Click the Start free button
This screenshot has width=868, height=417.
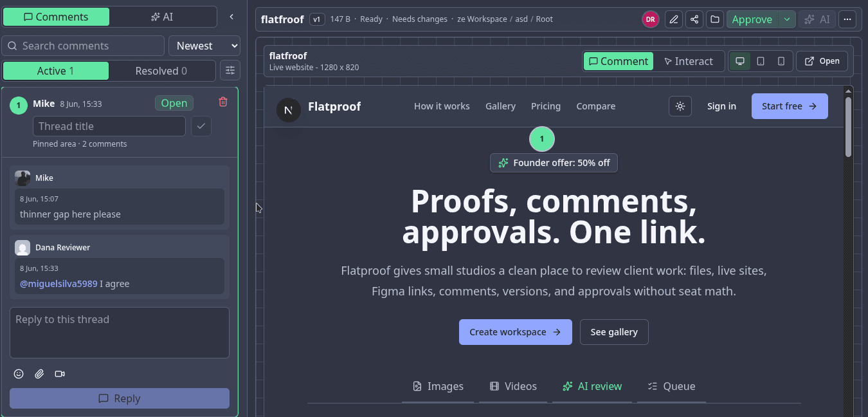[790, 106]
